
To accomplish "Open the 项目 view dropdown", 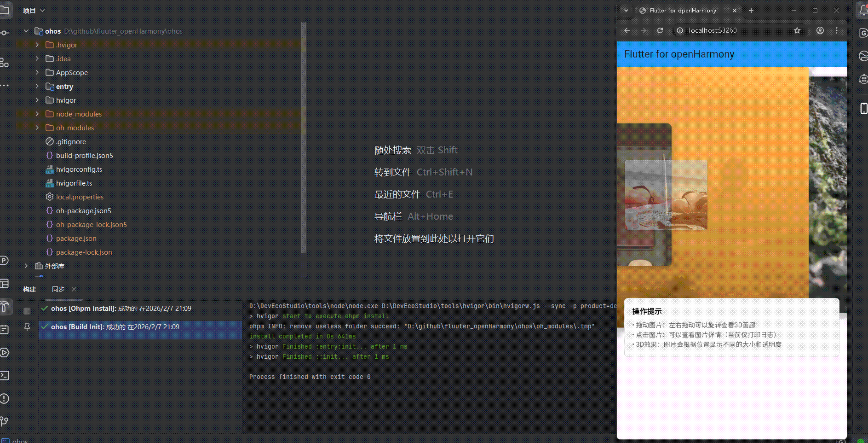I will [x=34, y=11].
